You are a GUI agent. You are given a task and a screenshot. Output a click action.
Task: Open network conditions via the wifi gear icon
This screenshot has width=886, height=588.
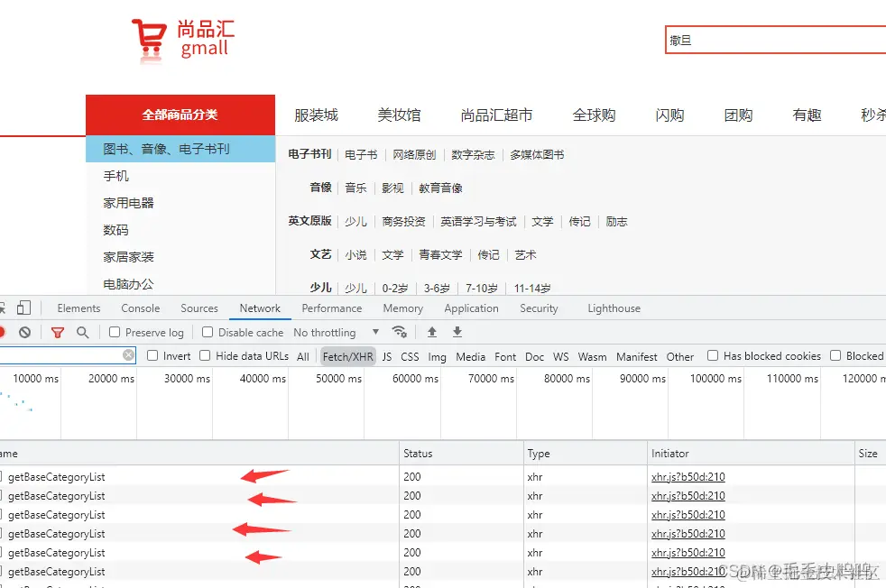click(400, 333)
